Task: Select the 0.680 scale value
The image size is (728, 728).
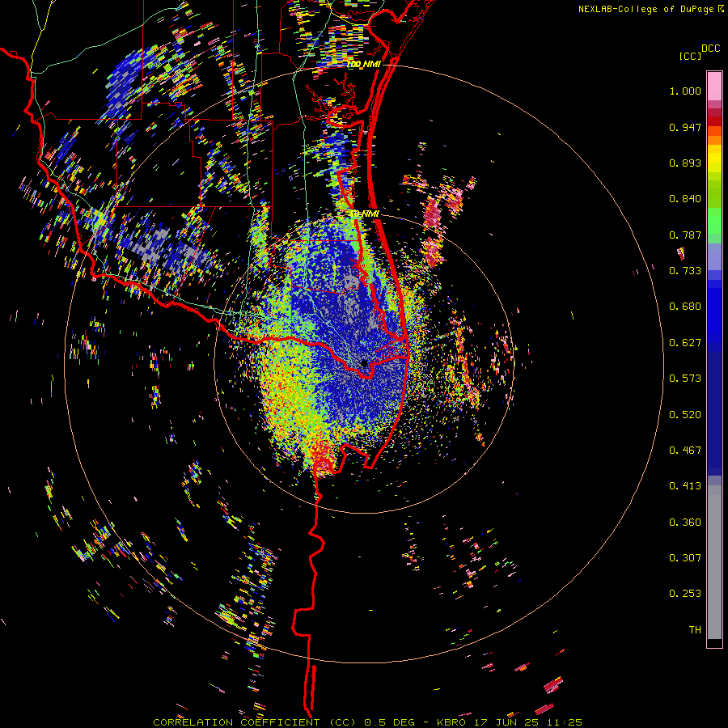Action: click(x=685, y=307)
